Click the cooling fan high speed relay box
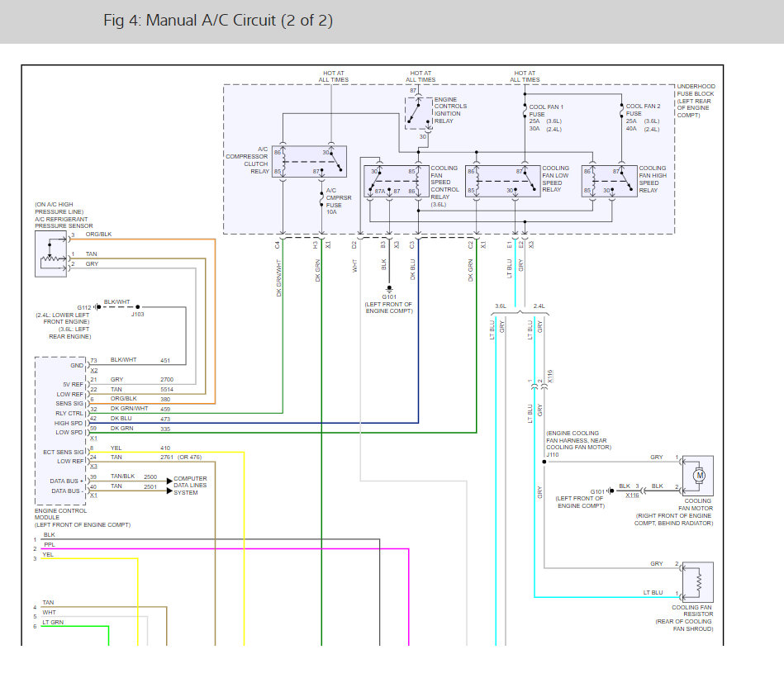 point(609,181)
